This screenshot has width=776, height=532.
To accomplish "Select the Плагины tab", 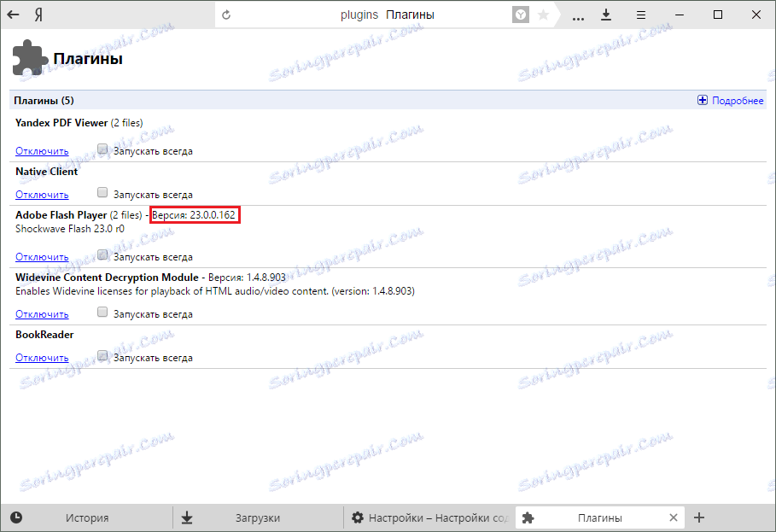I will click(600, 517).
